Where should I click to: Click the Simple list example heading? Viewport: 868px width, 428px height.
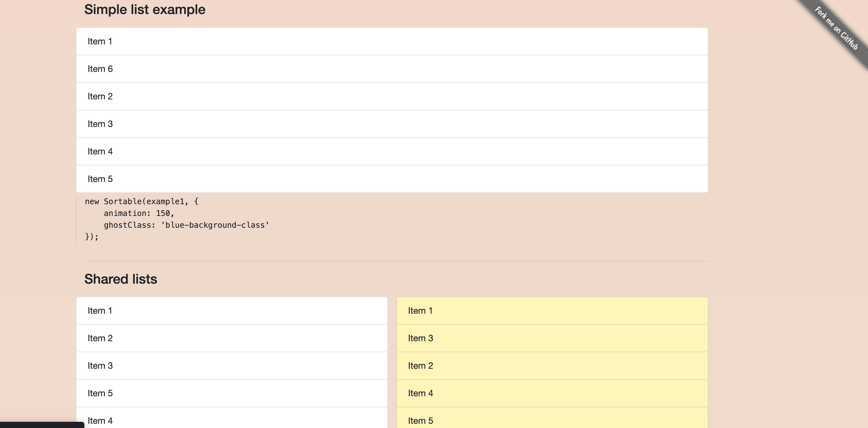point(144,10)
